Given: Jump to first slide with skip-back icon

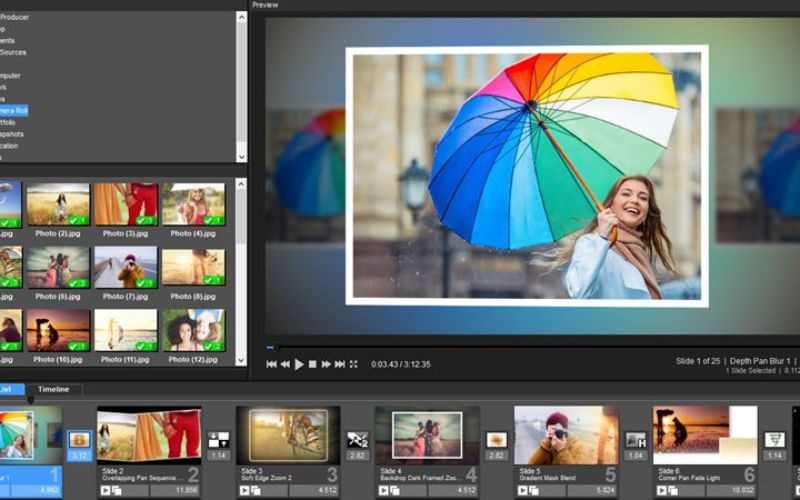Looking at the screenshot, I should [271, 364].
